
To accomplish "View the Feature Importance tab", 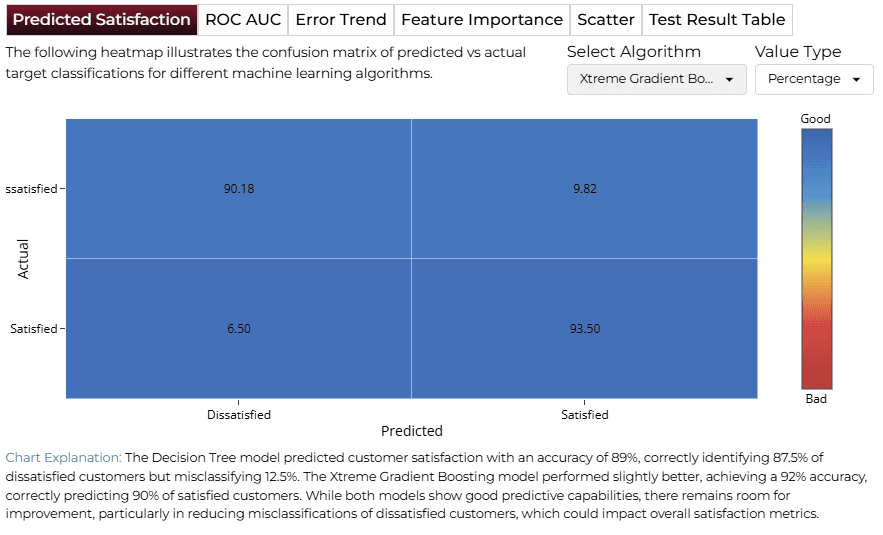I will coord(481,20).
